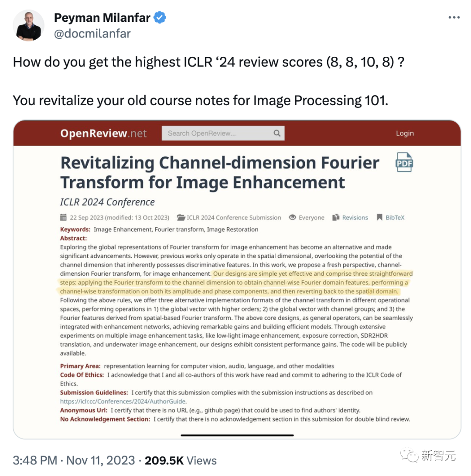
Task: Click the @docmilanfar handle
Action: pyautogui.click(x=92, y=34)
